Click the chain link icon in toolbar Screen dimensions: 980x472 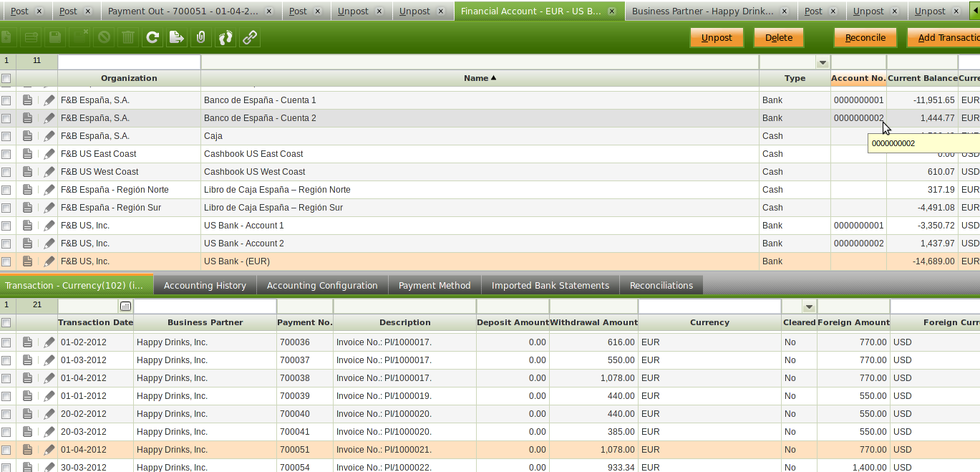click(250, 38)
